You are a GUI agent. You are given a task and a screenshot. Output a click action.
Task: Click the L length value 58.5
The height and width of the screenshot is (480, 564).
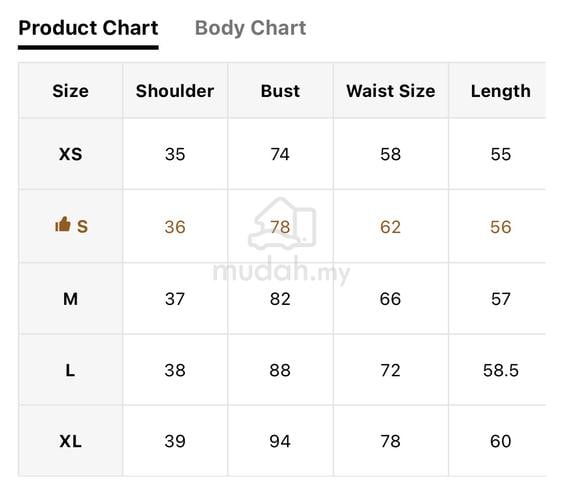501,370
